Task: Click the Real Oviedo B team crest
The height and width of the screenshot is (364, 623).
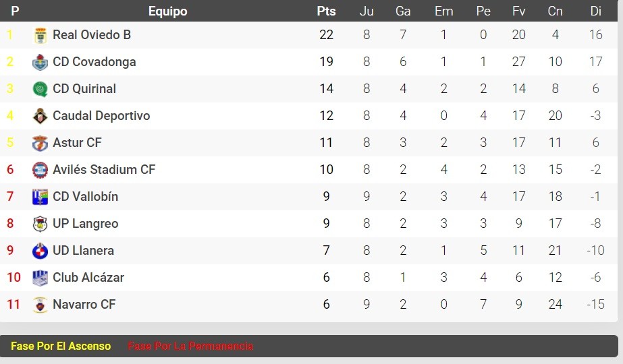Action: coord(40,35)
